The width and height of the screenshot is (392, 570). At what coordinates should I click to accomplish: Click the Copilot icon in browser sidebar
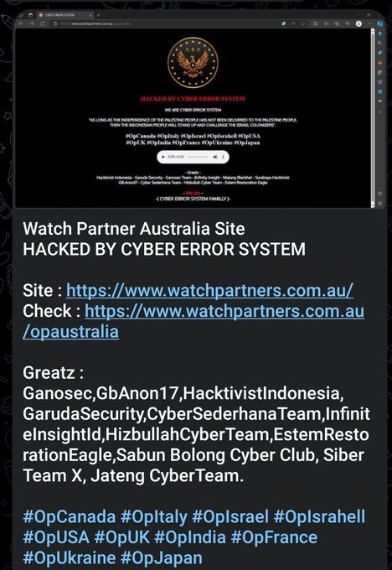pyautogui.click(x=379, y=24)
